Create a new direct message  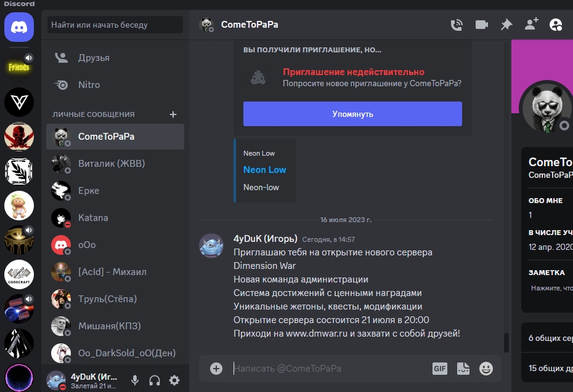[173, 114]
